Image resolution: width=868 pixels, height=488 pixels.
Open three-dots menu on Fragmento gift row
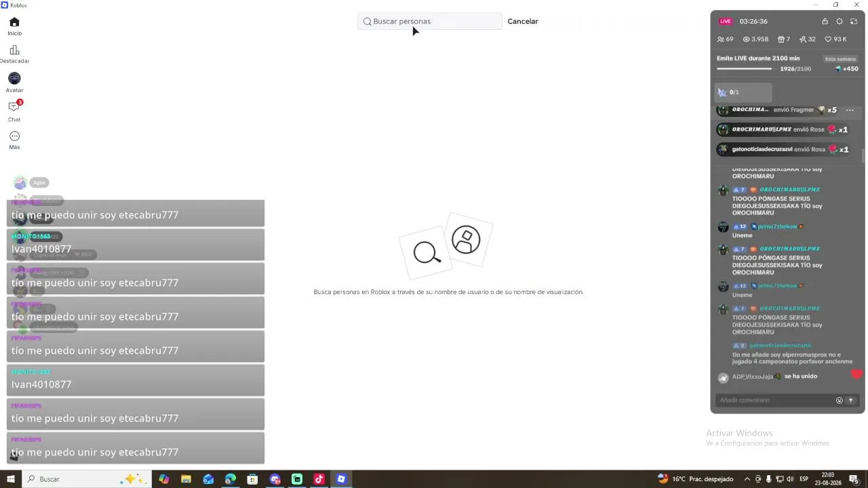(x=850, y=110)
